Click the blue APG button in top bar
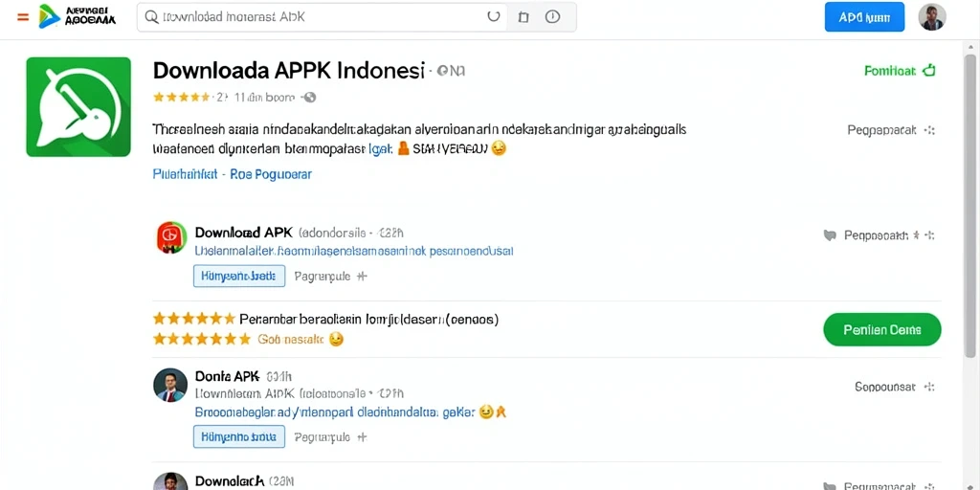This screenshot has height=490, width=980. (864, 17)
